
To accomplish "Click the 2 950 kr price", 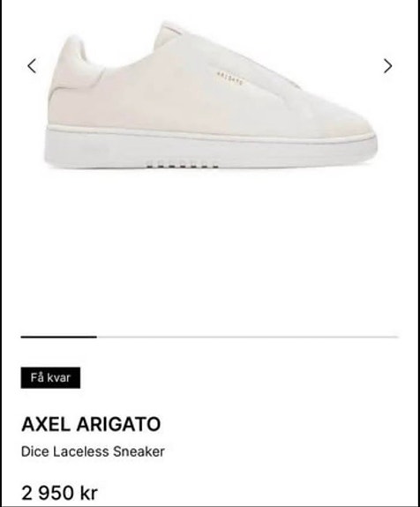I will pos(59,493).
